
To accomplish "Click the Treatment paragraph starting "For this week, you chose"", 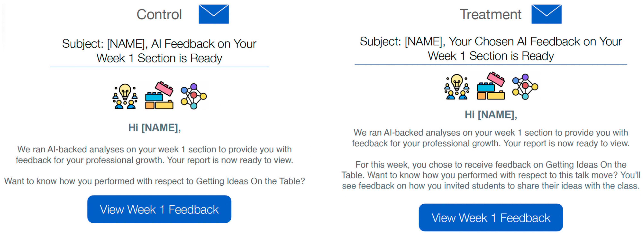I will click(491, 175).
